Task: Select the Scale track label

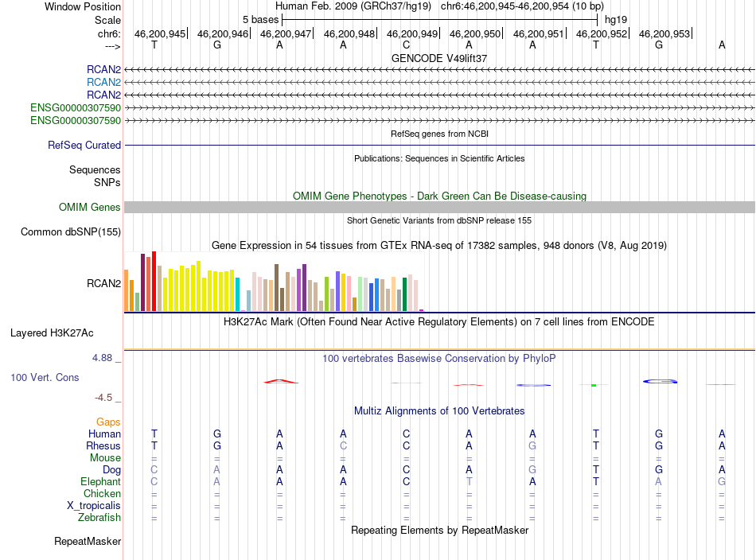Action: (x=107, y=20)
